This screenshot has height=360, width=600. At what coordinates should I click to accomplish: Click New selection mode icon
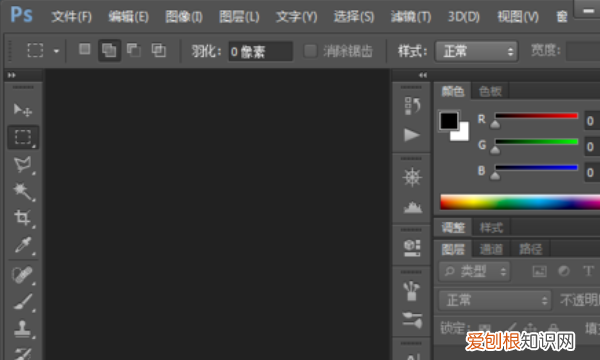[85, 49]
